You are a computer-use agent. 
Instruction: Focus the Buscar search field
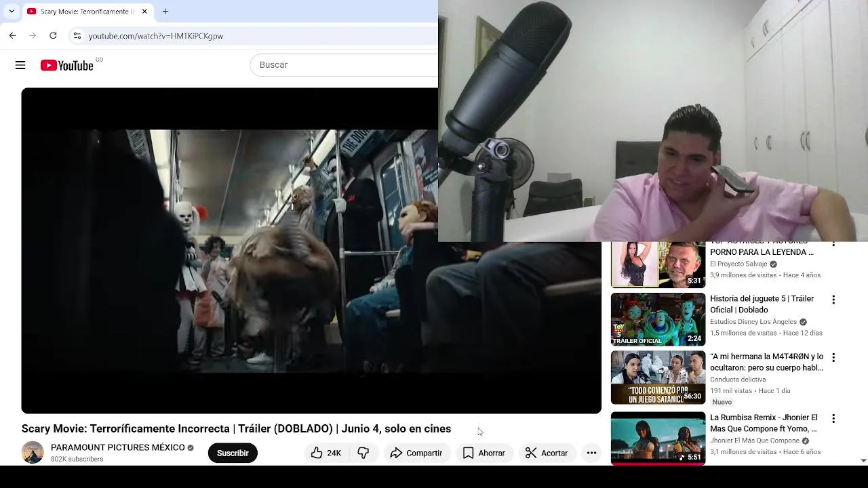tap(344, 64)
